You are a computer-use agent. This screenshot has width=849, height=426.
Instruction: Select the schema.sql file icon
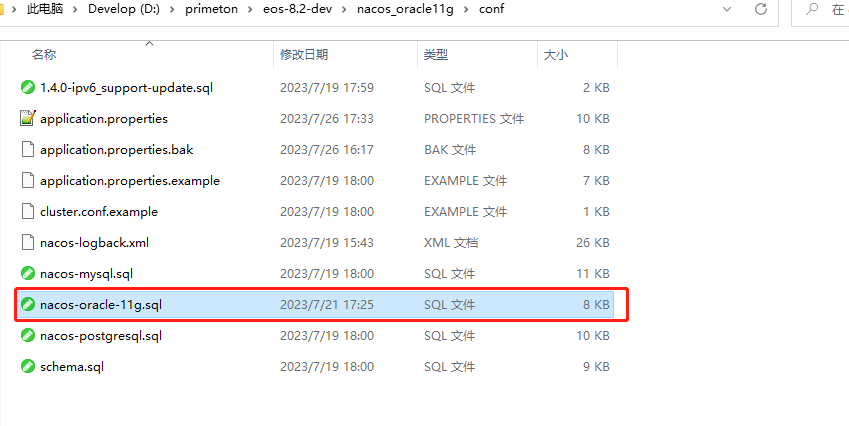pos(28,367)
